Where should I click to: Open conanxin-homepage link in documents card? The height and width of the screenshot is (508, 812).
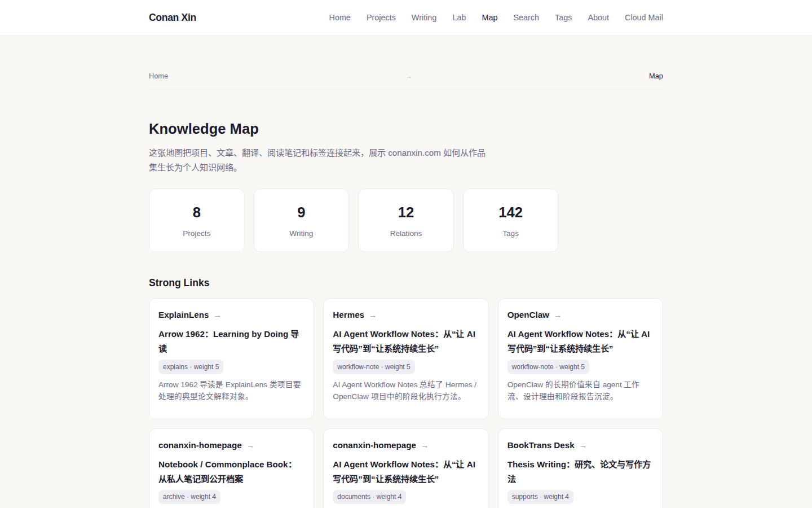pos(374,445)
